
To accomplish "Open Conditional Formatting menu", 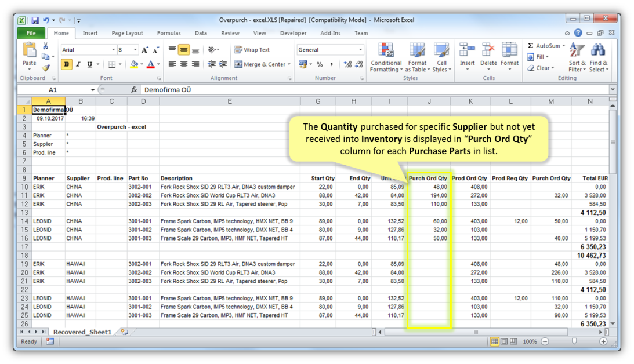I will click(386, 57).
